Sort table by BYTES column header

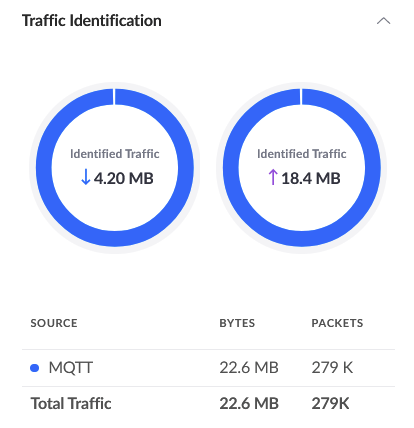237,323
